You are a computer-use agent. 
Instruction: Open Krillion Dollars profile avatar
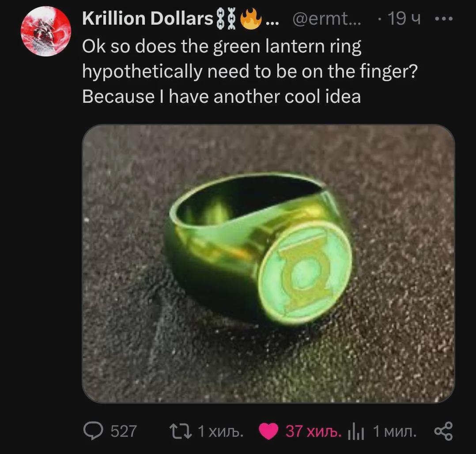pyautogui.click(x=46, y=31)
